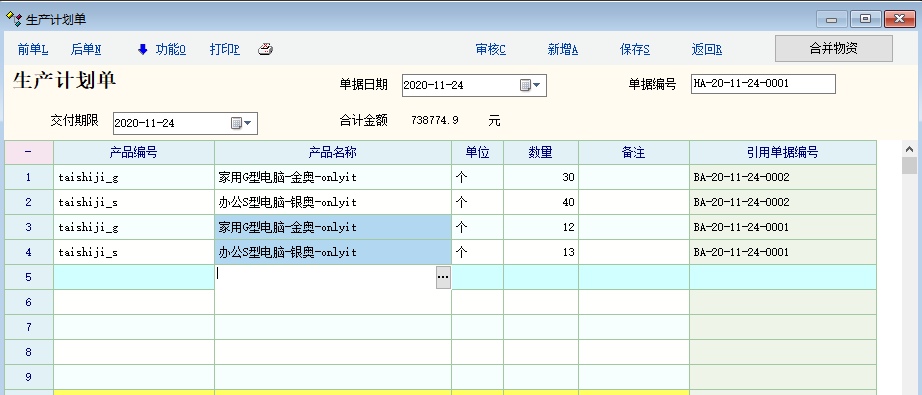Viewport: 922px width, 395px height.
Task: Click the 生产计划单 window title icon
Action: coord(14,19)
